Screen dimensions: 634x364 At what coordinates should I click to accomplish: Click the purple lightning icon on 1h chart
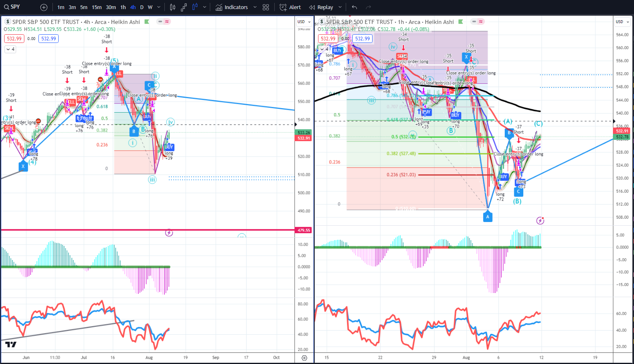point(540,220)
